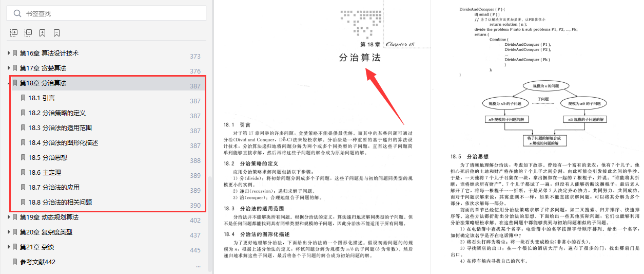Click the bookmark icon beside 参考文献442
The width and height of the screenshot is (644, 274).
[15, 262]
